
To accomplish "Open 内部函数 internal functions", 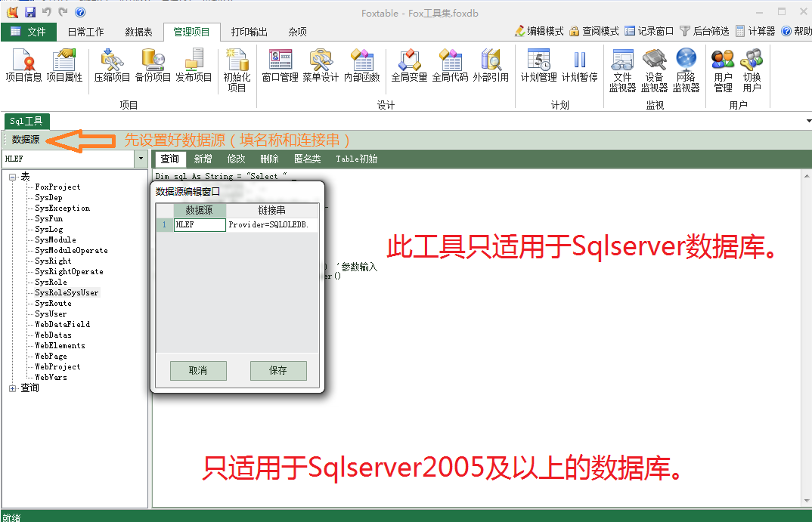I will tap(362, 66).
